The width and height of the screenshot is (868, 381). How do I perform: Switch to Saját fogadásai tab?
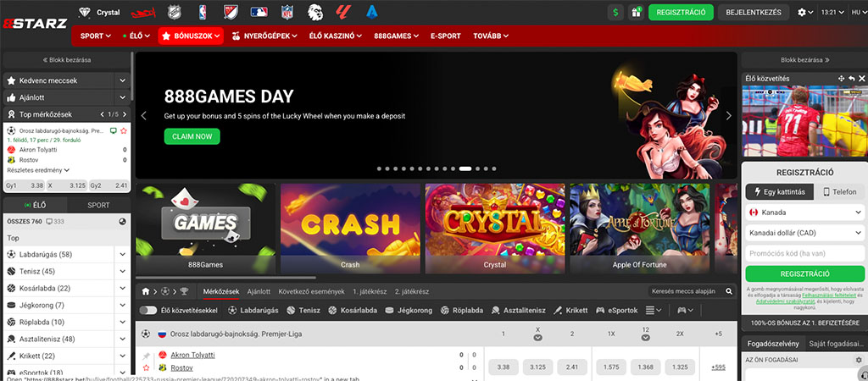(835, 344)
